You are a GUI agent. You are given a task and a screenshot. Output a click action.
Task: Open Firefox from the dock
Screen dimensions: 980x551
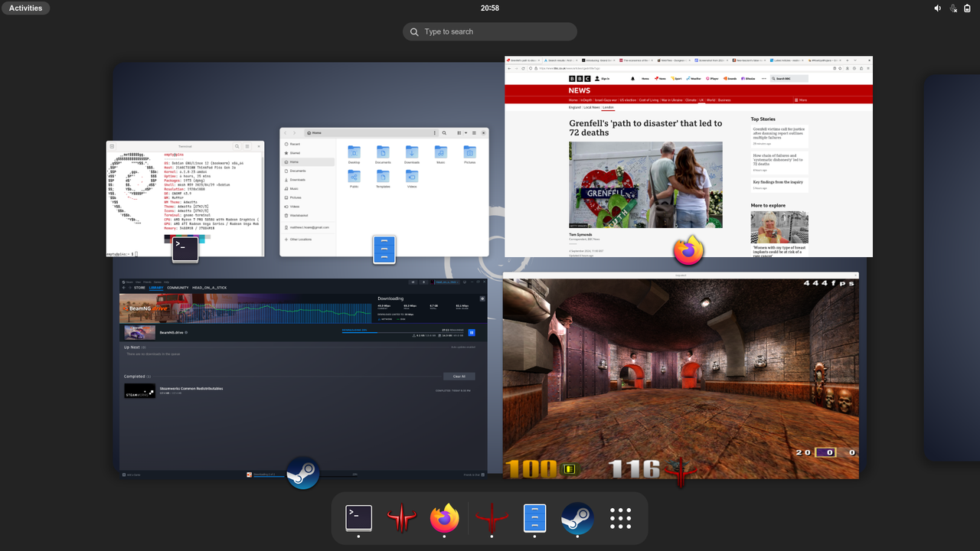click(x=445, y=518)
